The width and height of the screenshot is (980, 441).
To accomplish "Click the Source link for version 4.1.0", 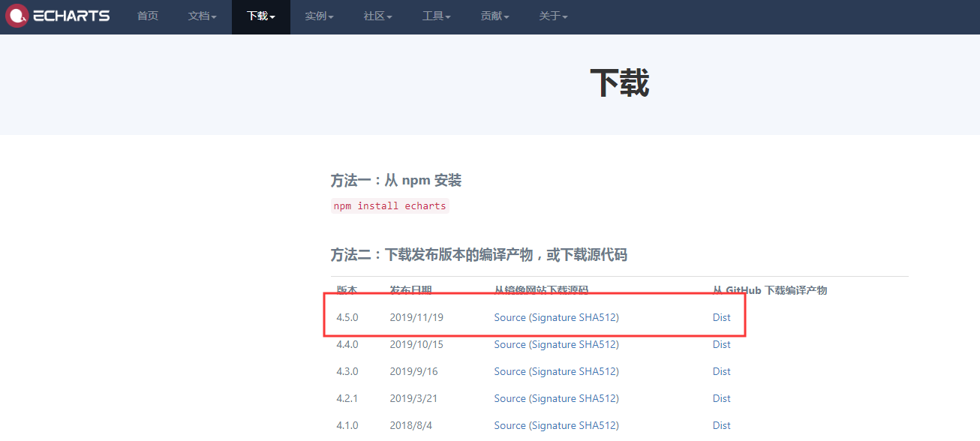I will tap(509, 425).
